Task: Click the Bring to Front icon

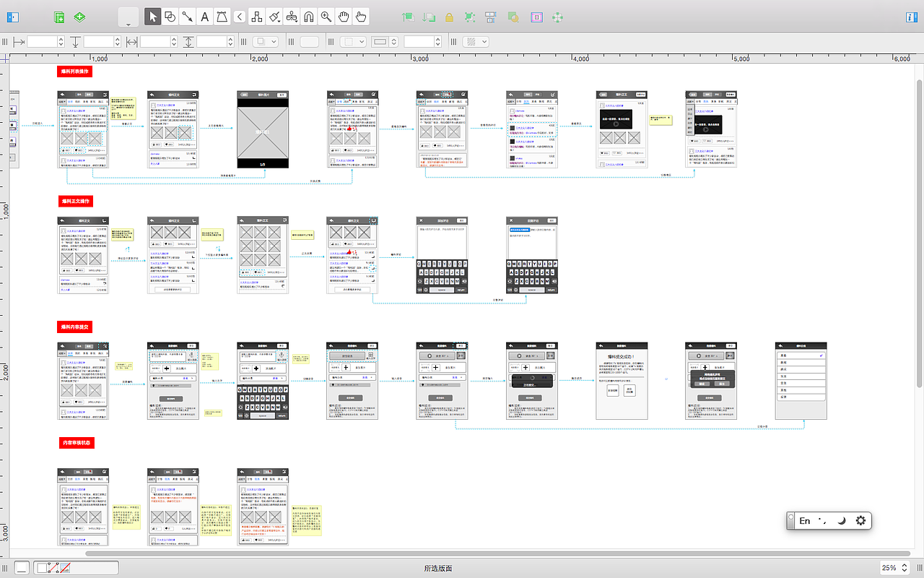Action: pos(409,17)
